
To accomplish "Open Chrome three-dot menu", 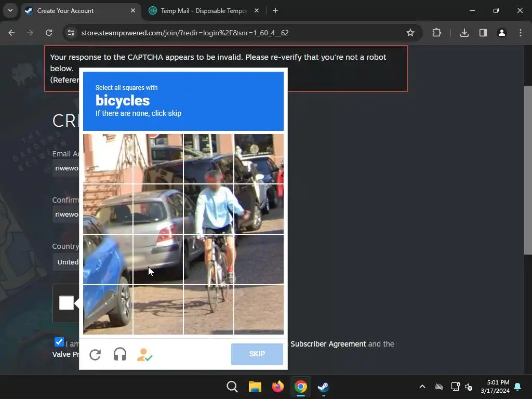I will (521, 33).
